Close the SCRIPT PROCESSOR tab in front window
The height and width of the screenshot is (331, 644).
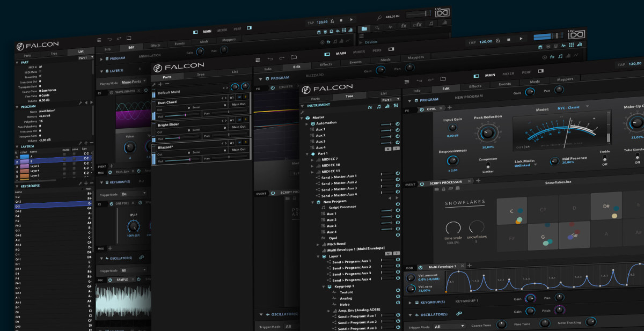pyautogui.click(x=469, y=182)
